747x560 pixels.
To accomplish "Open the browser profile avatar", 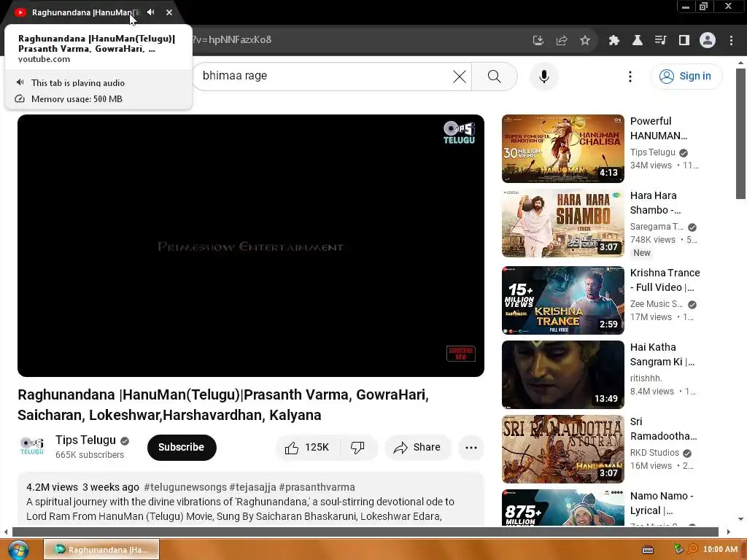I will [708, 40].
